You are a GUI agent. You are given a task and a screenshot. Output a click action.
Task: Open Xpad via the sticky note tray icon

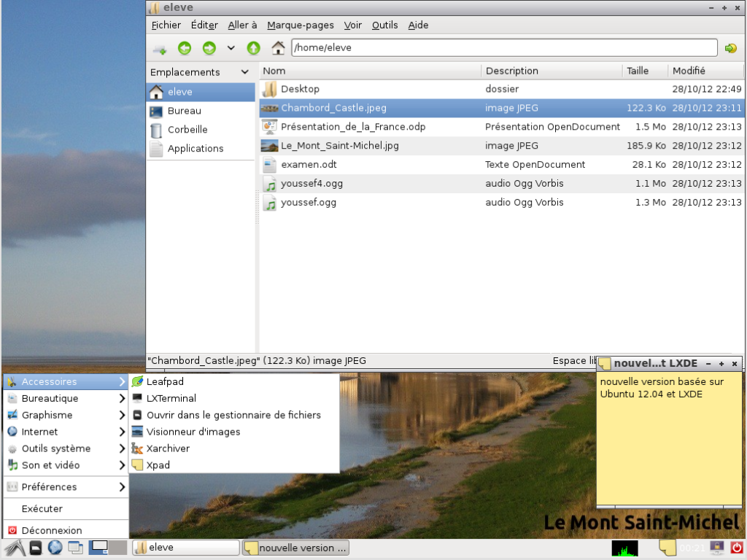click(x=667, y=548)
